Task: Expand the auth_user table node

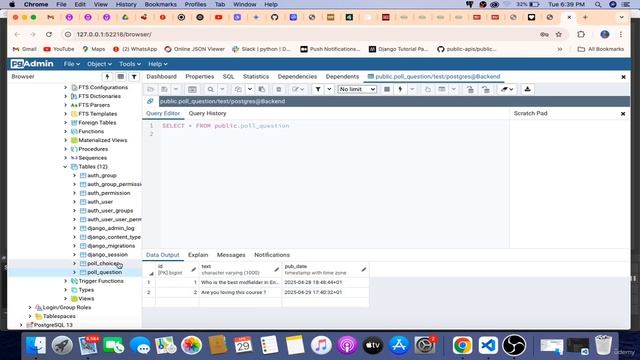Action: click(74, 202)
